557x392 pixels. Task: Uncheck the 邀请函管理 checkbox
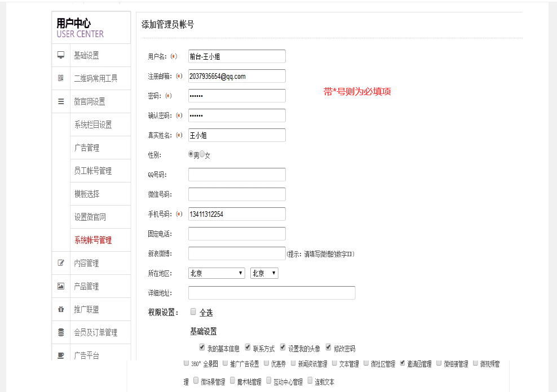pos(403,363)
